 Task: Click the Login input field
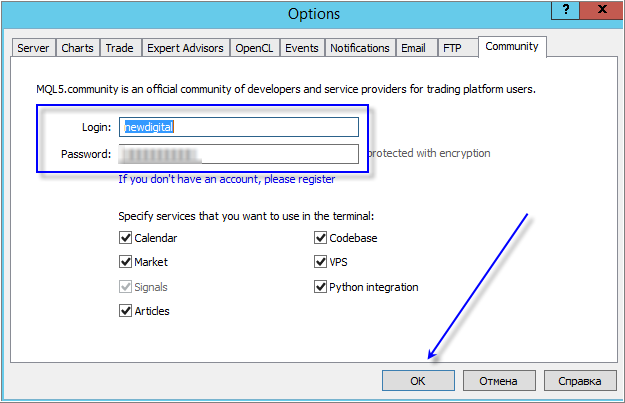[238, 127]
